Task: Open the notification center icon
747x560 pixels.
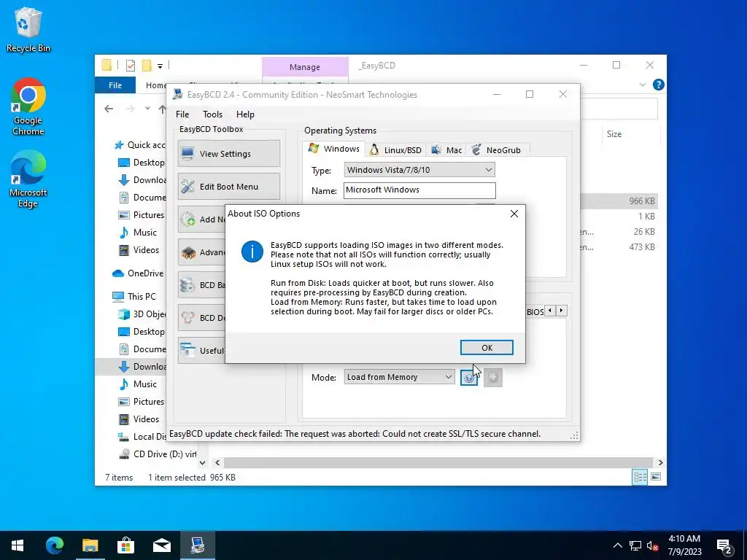Action: pyautogui.click(x=724, y=545)
